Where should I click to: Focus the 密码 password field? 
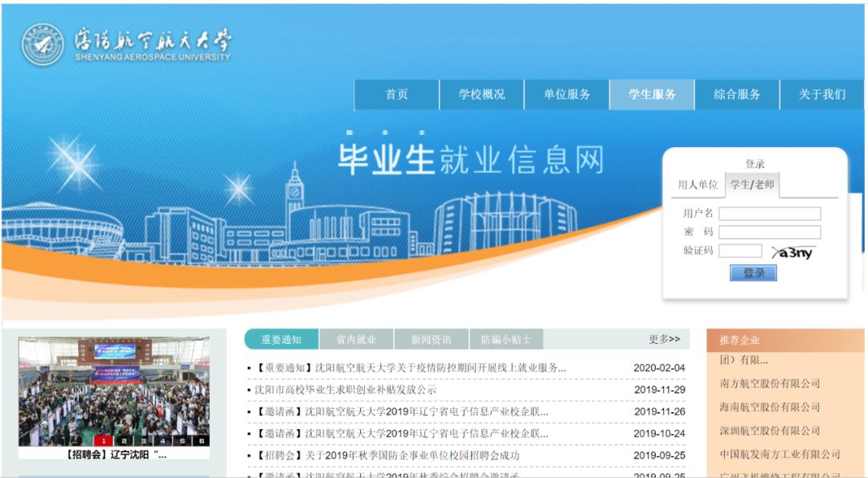[770, 232]
